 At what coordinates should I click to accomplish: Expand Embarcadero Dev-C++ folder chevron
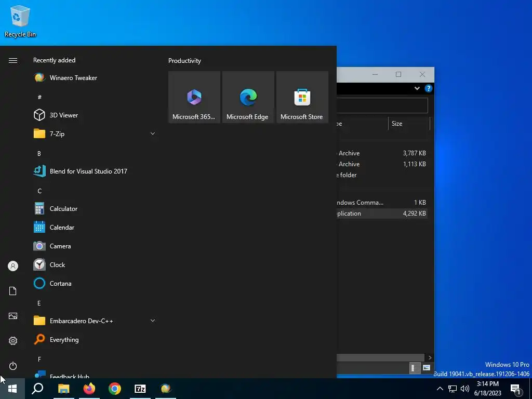click(x=153, y=321)
